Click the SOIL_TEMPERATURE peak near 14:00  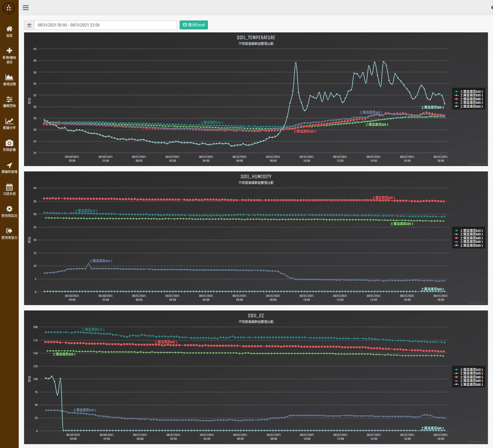coord(375,62)
